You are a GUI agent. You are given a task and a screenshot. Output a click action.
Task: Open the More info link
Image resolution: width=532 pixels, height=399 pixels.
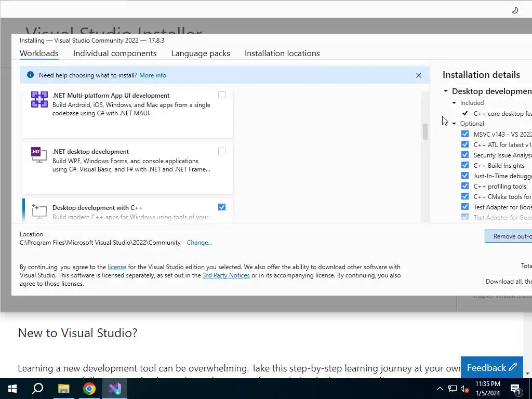153,75
